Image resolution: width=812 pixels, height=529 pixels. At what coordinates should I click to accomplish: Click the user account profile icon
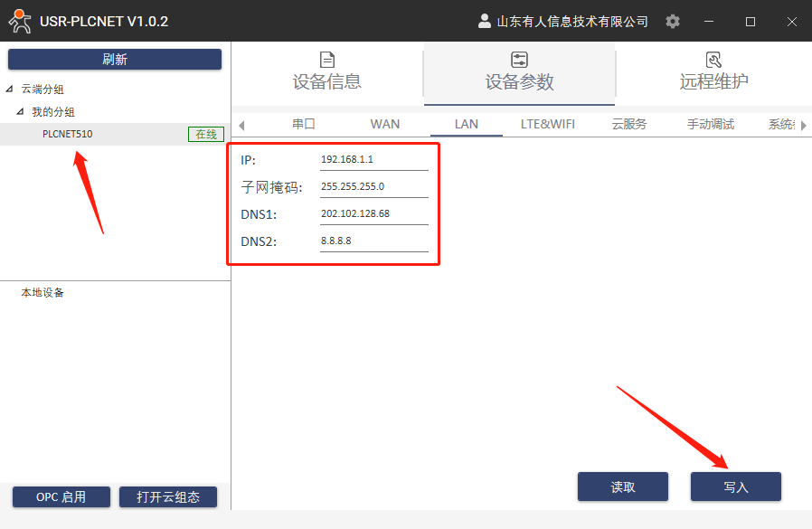pos(484,21)
